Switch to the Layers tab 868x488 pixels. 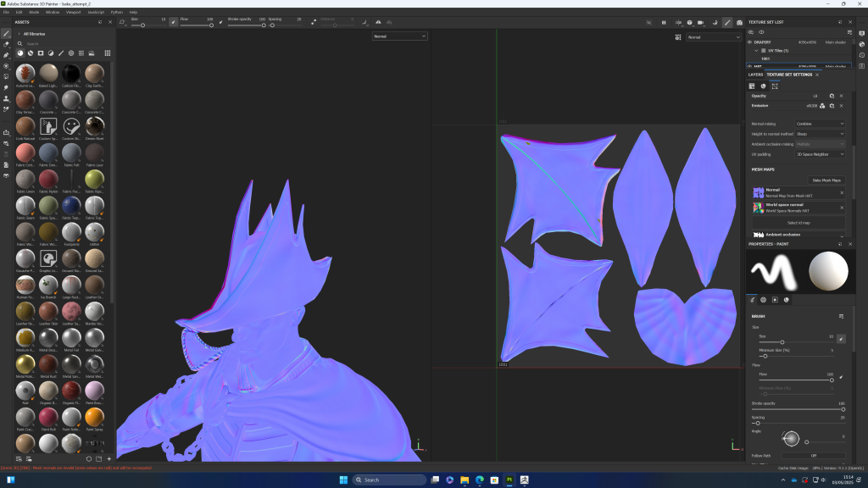pos(755,75)
